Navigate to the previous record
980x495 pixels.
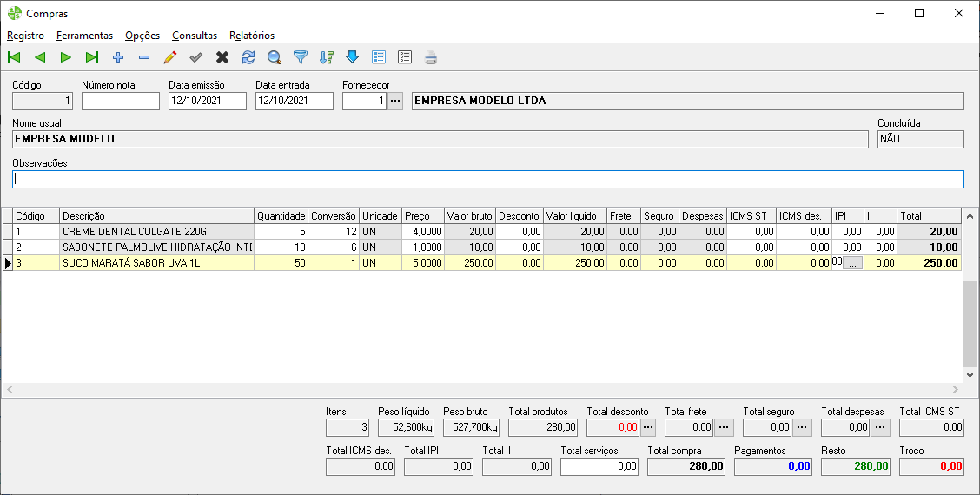40,58
